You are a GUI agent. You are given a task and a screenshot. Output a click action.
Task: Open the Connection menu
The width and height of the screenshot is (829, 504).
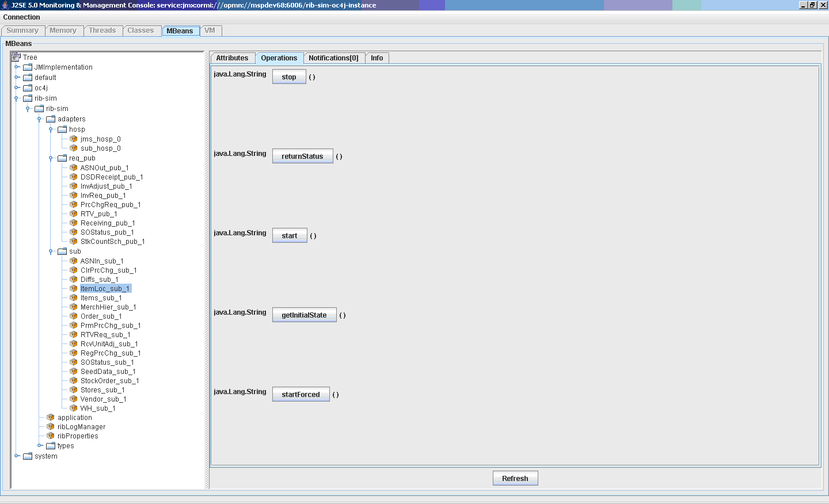click(22, 17)
